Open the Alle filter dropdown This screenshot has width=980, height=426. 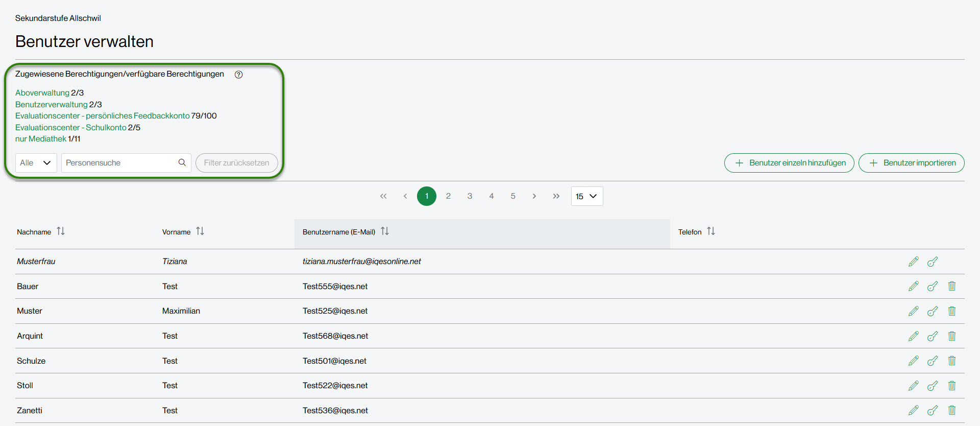coord(36,163)
